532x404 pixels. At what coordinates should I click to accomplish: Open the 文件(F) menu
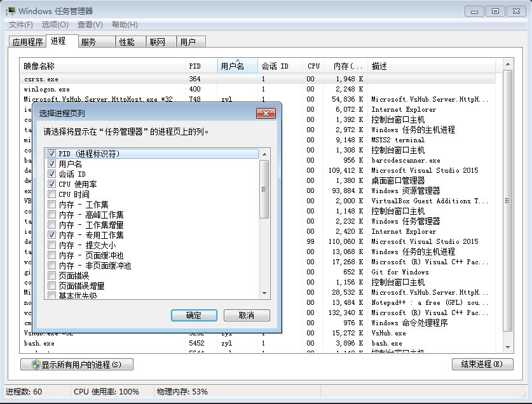tap(20, 25)
